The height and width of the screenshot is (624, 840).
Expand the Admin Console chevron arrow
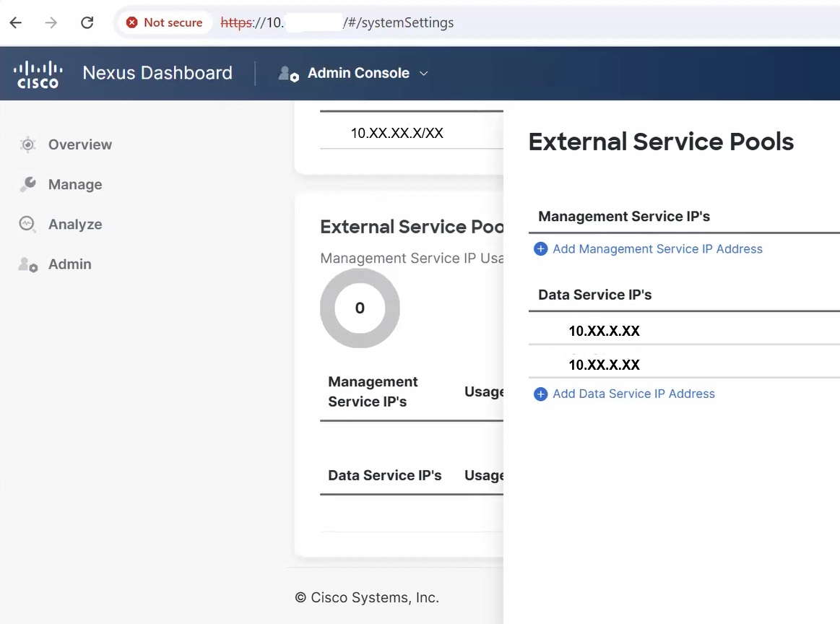pos(424,74)
